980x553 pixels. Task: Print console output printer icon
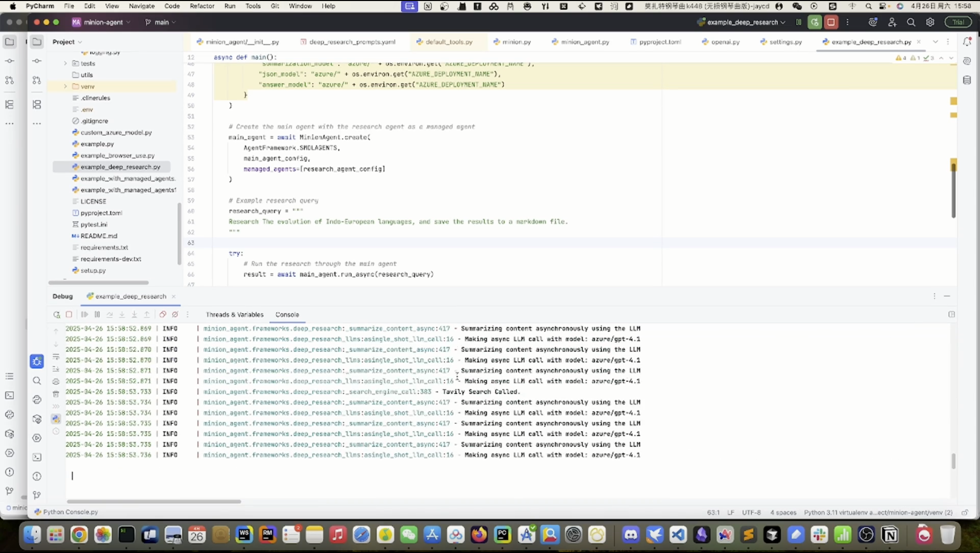pyautogui.click(x=56, y=382)
